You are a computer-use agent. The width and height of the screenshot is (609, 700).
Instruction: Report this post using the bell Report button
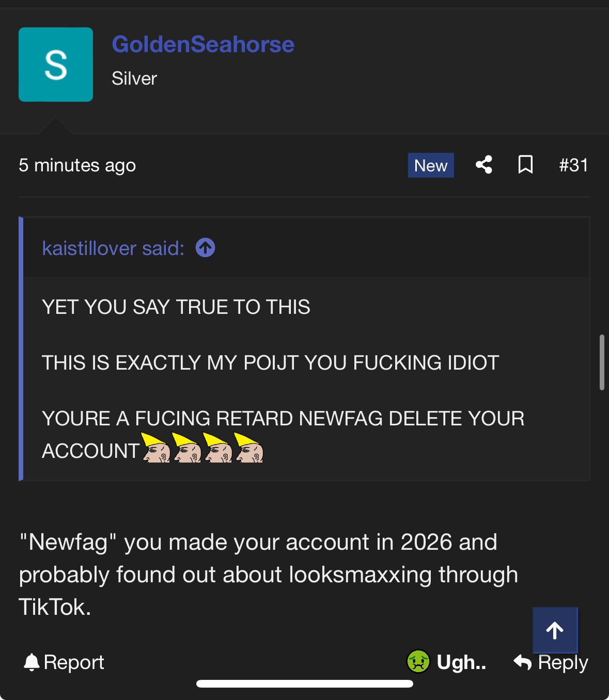64,662
